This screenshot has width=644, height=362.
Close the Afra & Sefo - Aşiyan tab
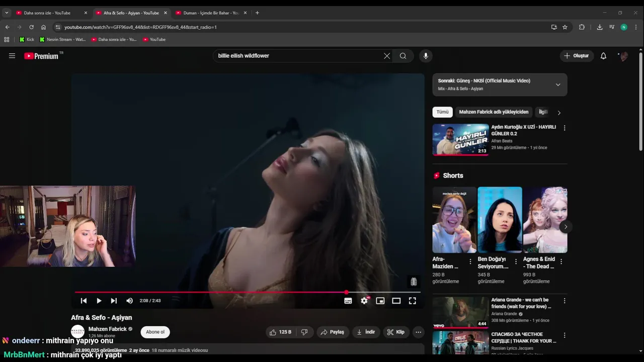[x=165, y=13]
